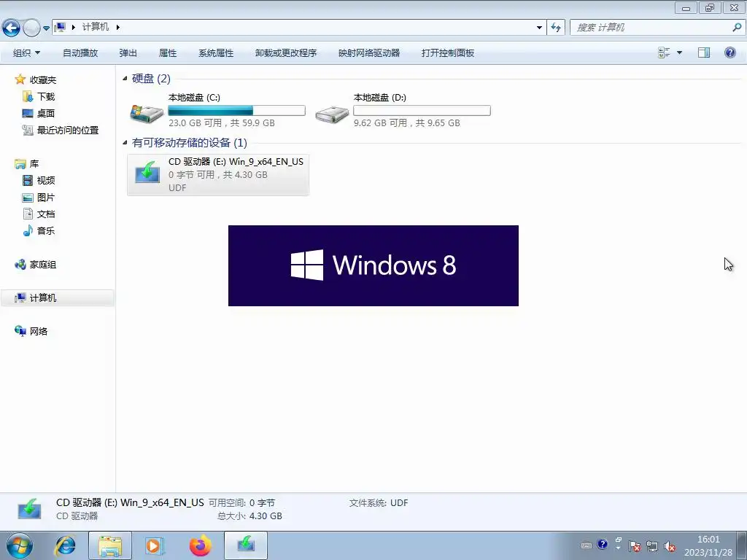The width and height of the screenshot is (747, 560).
Task: Open the 文档 library
Action: (46, 214)
